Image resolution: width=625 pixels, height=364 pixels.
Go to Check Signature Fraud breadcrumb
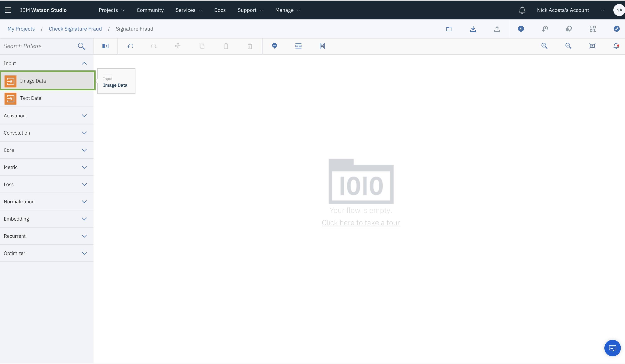[x=75, y=29]
